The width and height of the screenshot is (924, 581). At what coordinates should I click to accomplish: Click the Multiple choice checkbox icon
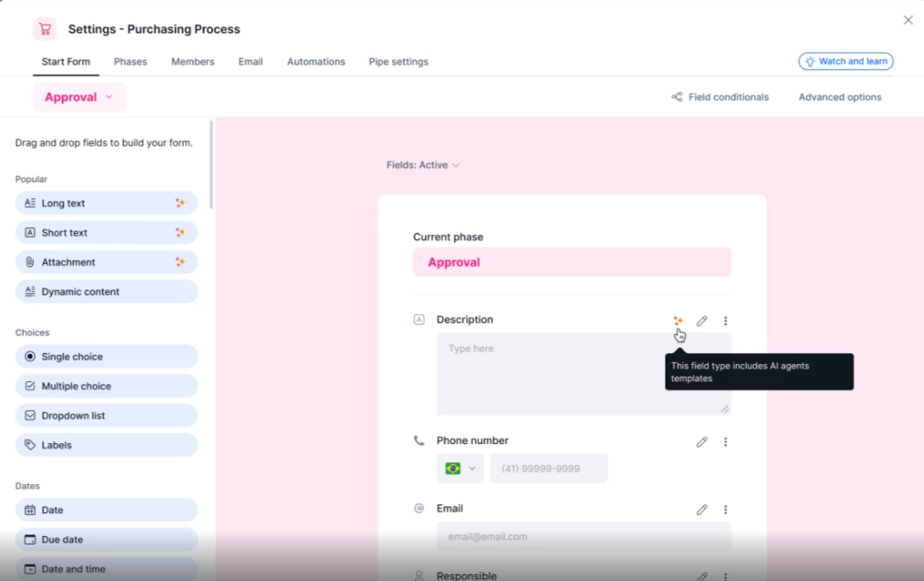pyautogui.click(x=30, y=385)
